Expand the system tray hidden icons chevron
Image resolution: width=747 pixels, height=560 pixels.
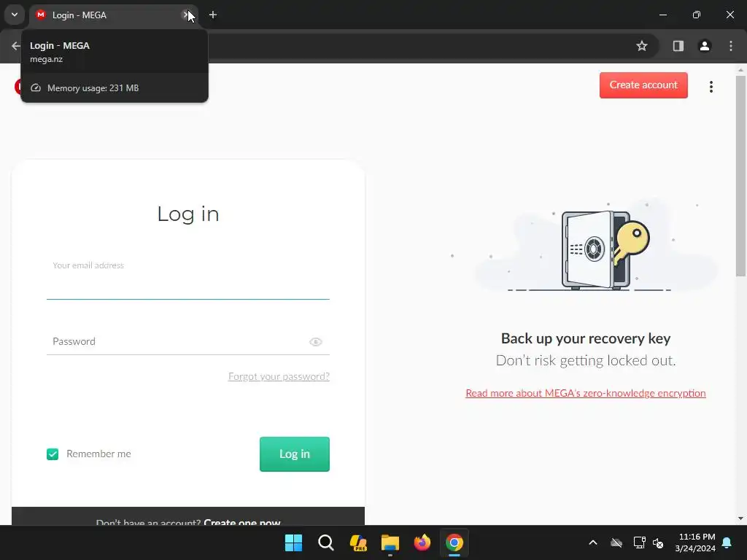coord(593,542)
